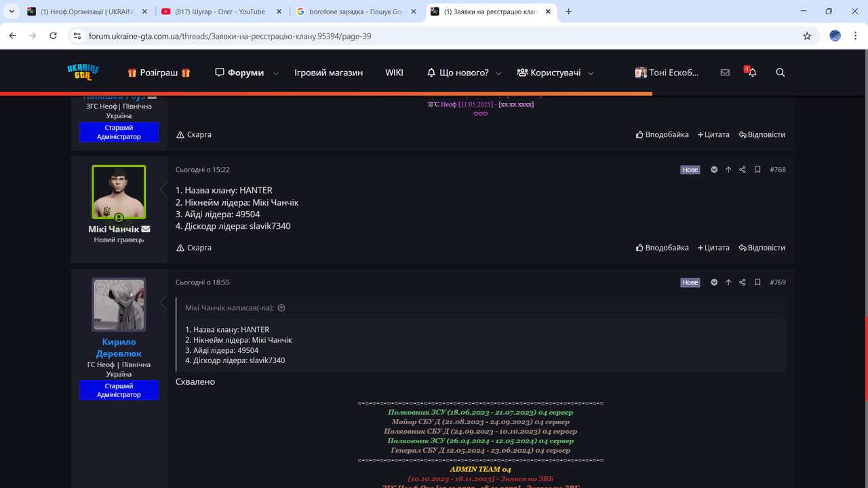Screen dimensions: 868x488
Task: Bookmark post #769
Action: point(757,282)
